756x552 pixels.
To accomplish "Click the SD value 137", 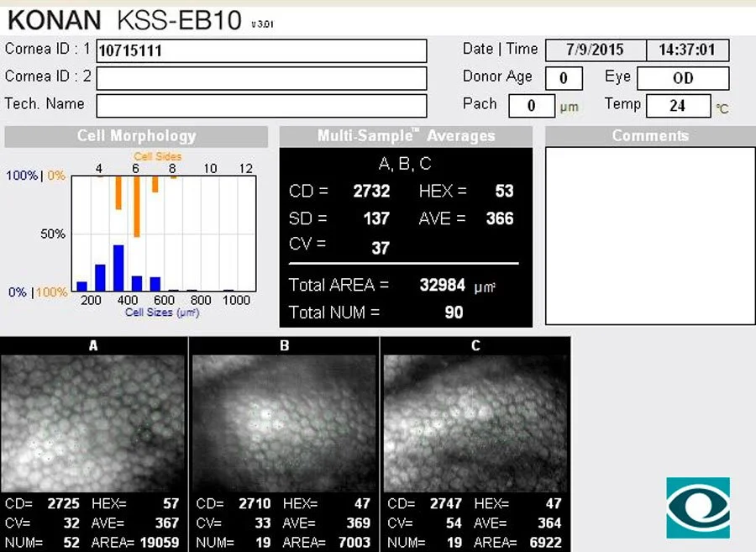I will click(x=376, y=219).
